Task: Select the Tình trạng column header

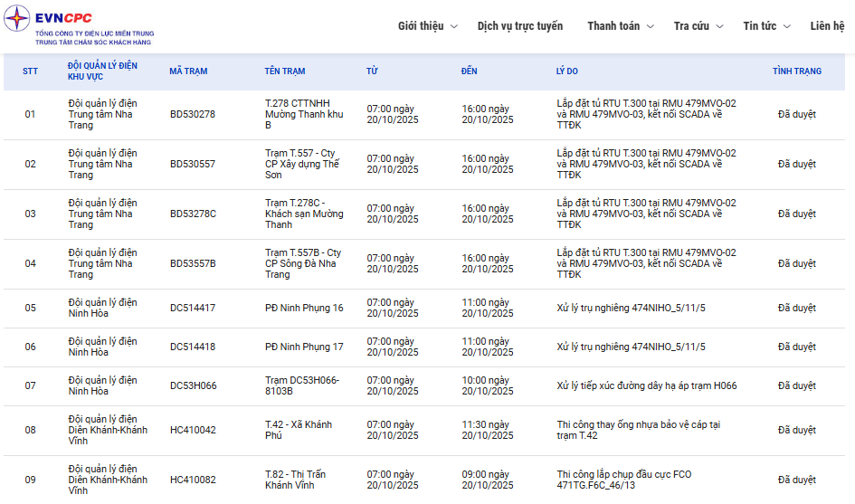Action: click(x=797, y=71)
